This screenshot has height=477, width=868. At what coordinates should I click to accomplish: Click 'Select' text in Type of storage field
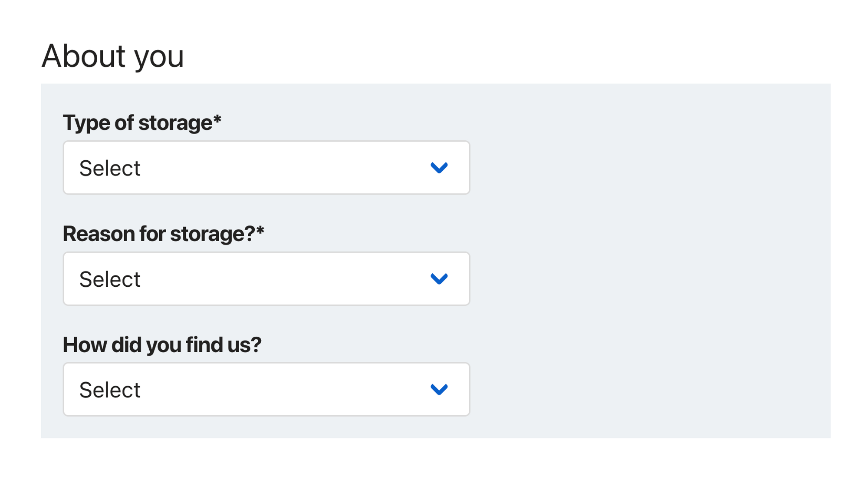tap(110, 168)
